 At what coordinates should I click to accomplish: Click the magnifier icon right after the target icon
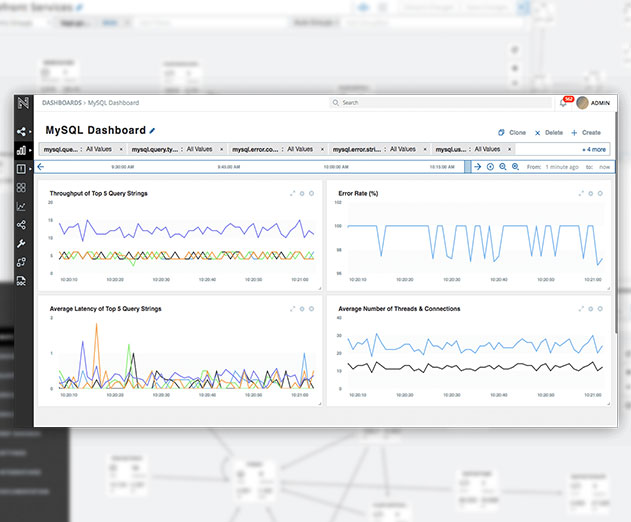(x=503, y=167)
